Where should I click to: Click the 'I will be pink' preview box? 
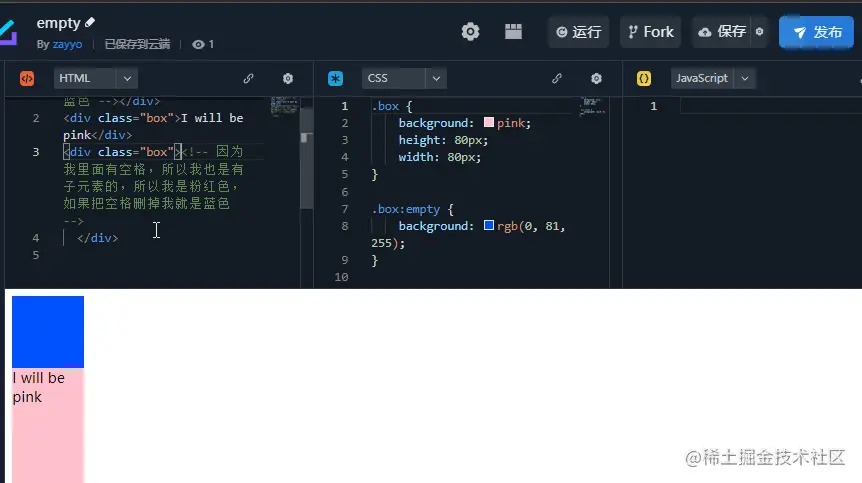(48, 425)
